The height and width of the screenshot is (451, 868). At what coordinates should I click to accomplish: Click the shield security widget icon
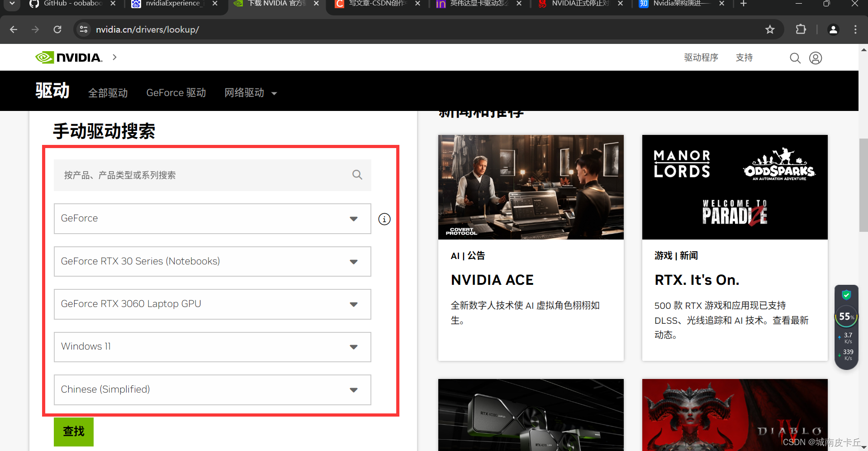coord(846,295)
